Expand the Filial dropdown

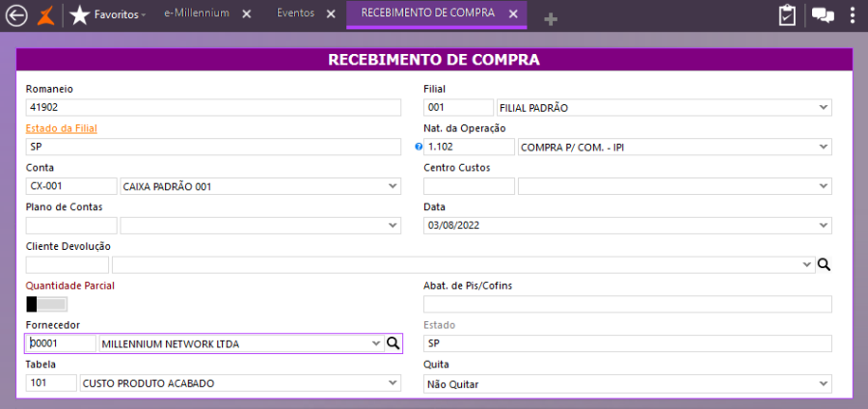tap(824, 107)
